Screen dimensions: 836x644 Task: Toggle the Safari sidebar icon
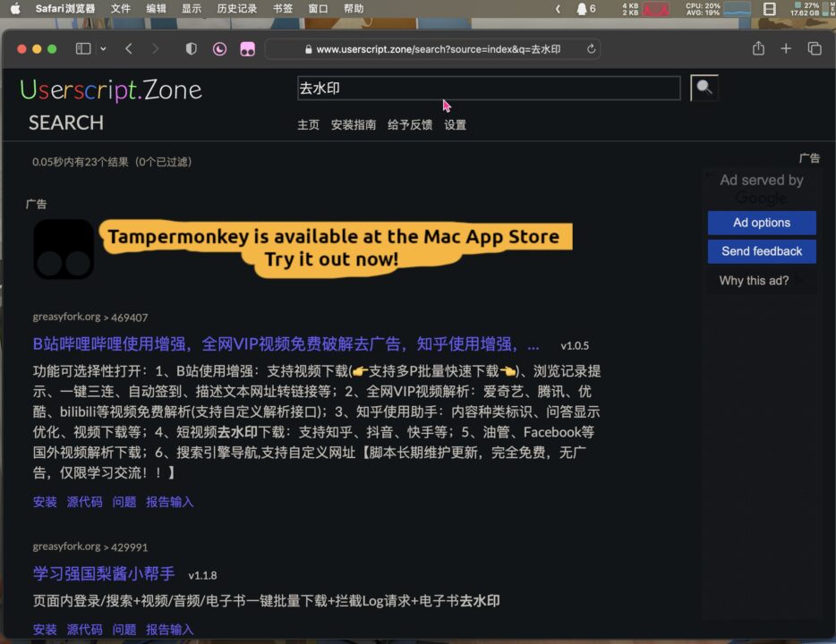click(x=81, y=49)
